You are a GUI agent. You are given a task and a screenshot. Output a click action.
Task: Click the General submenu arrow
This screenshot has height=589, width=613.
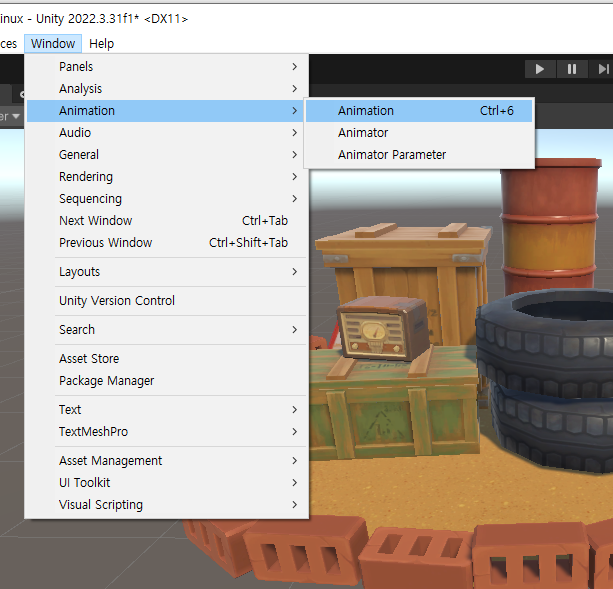pos(295,155)
